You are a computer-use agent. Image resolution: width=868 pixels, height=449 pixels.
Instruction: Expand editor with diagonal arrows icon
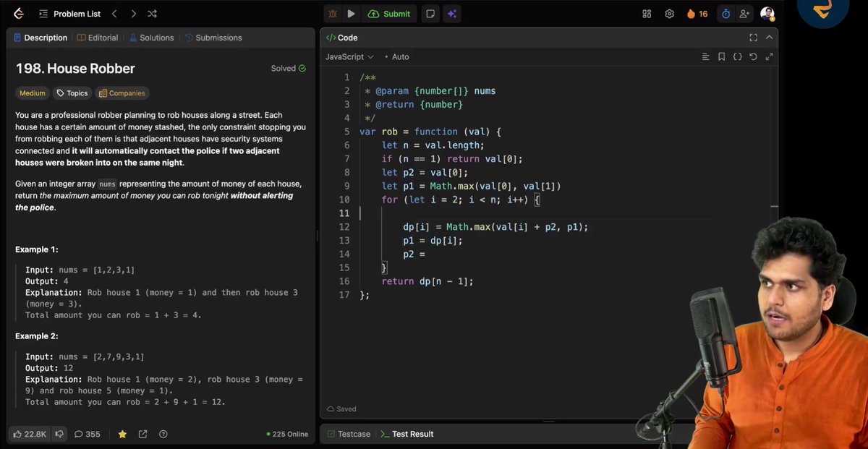[769, 56]
